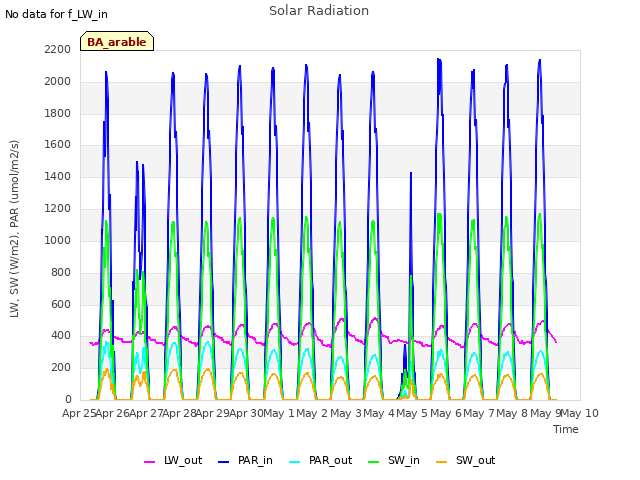Screen dimensions: 640x480
Task: Click the 800 y-axis tick value
Action: coord(61,272)
